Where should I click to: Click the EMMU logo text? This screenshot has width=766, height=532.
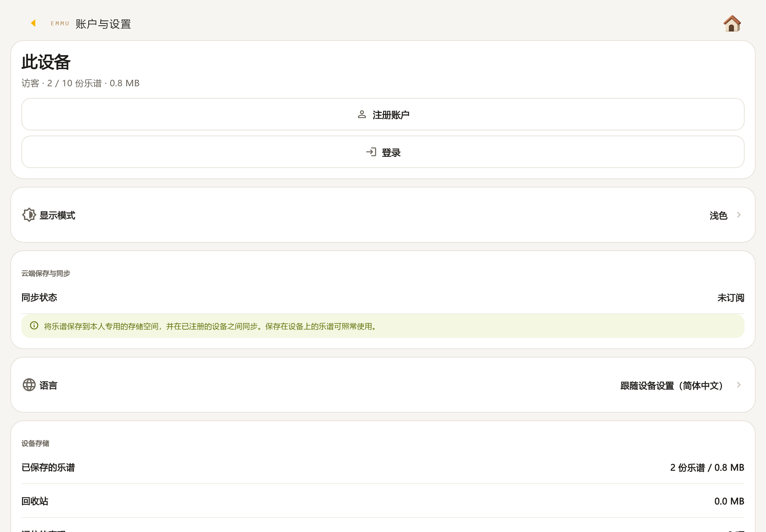60,23
